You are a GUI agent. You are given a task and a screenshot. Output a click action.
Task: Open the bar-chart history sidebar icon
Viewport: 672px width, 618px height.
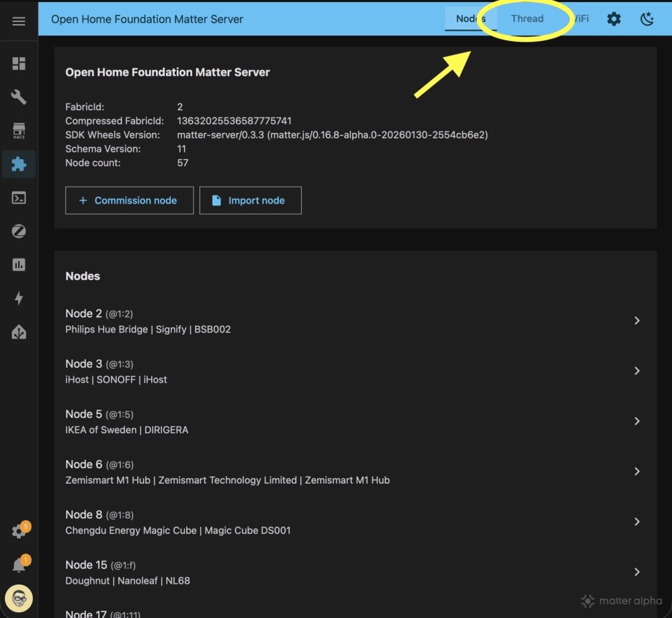[x=18, y=265]
